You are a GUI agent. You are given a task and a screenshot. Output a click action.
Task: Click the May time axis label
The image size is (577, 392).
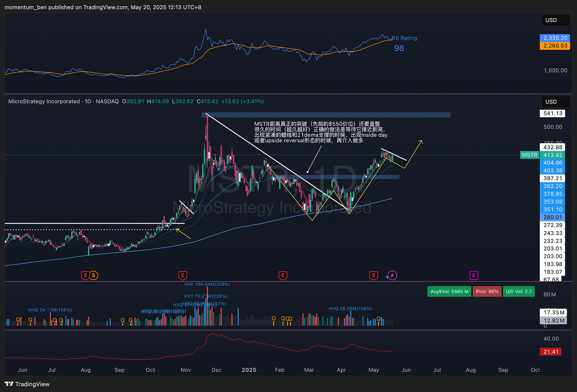point(374,370)
